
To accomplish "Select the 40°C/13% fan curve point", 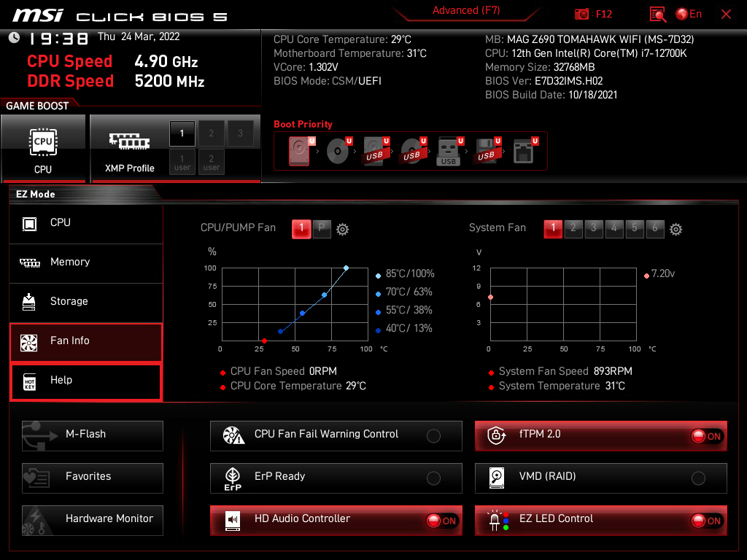I will pos(281,332).
